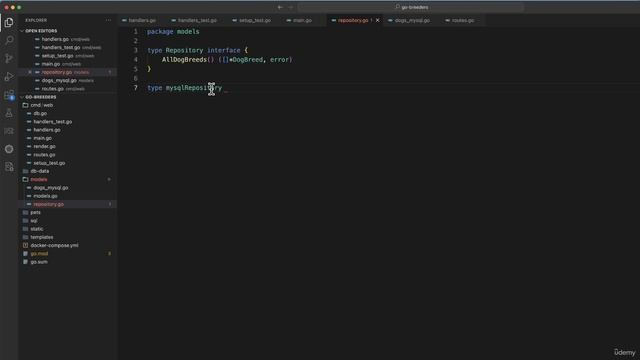This screenshot has height=360, width=640.
Task: Expand the sql folder
Action: point(34,221)
